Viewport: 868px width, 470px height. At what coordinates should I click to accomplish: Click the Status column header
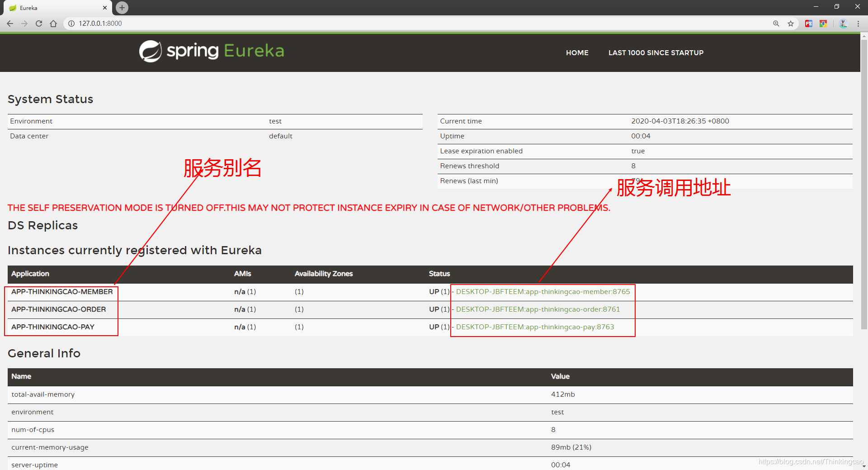[x=439, y=274]
